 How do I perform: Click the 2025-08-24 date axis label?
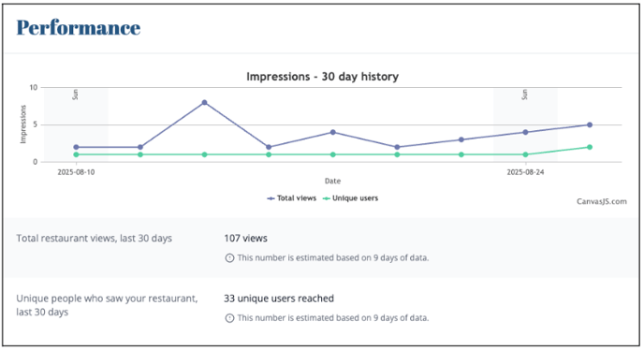[x=525, y=172]
